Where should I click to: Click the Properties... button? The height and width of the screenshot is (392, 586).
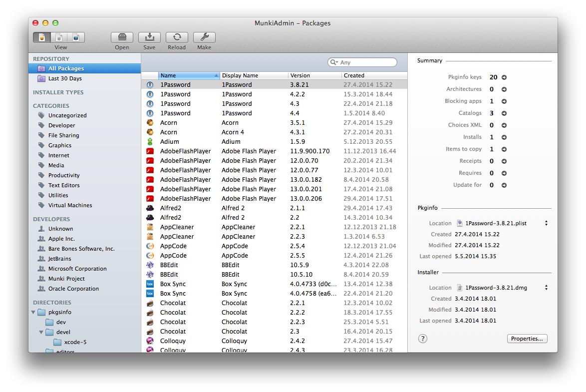(x=527, y=339)
